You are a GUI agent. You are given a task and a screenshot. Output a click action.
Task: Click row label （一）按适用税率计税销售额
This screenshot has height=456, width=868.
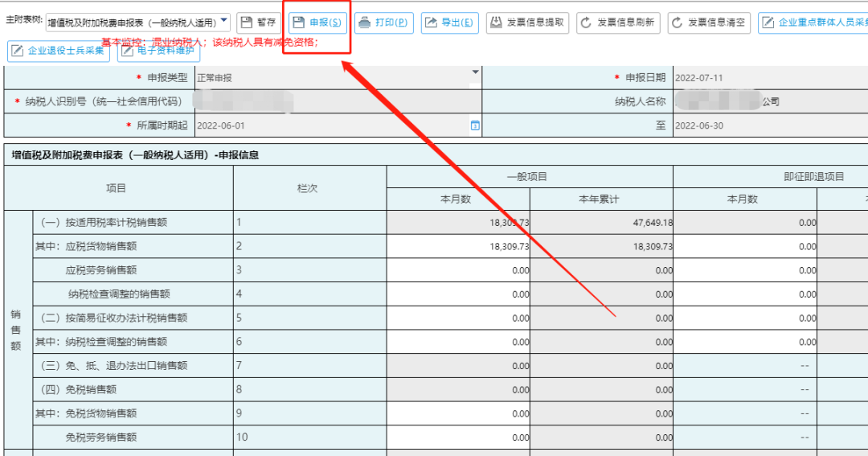click(x=102, y=223)
